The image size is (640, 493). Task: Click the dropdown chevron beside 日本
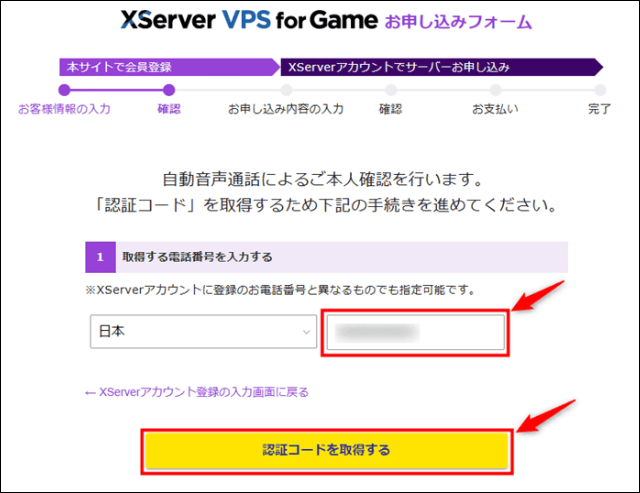coord(306,332)
